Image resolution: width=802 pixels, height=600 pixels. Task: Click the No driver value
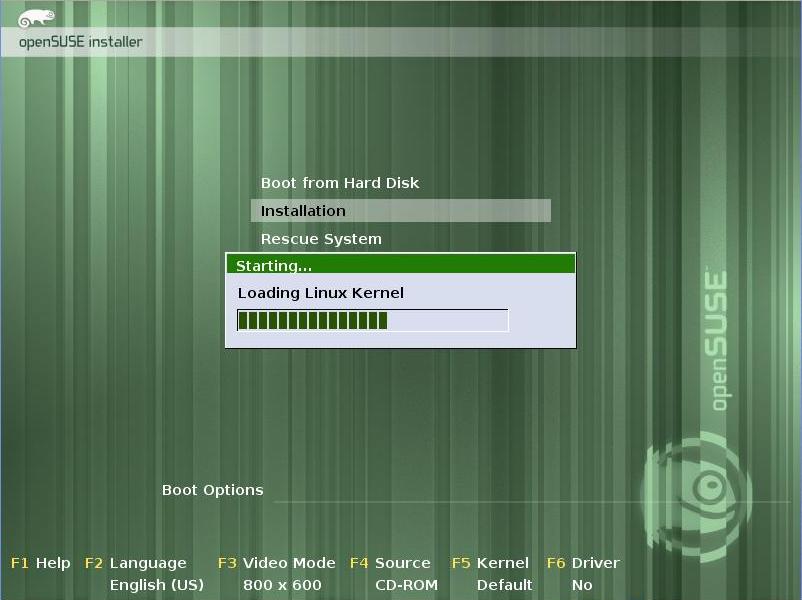(x=582, y=585)
